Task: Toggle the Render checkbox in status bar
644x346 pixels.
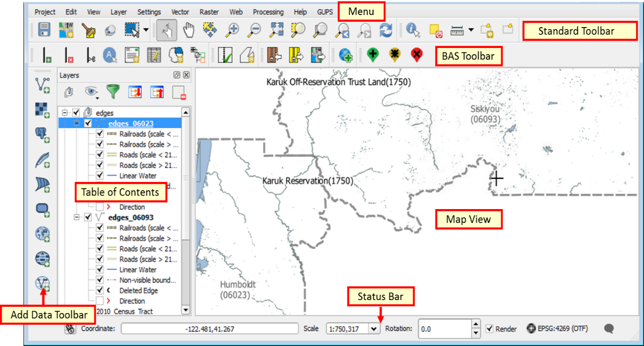Action: (490, 329)
